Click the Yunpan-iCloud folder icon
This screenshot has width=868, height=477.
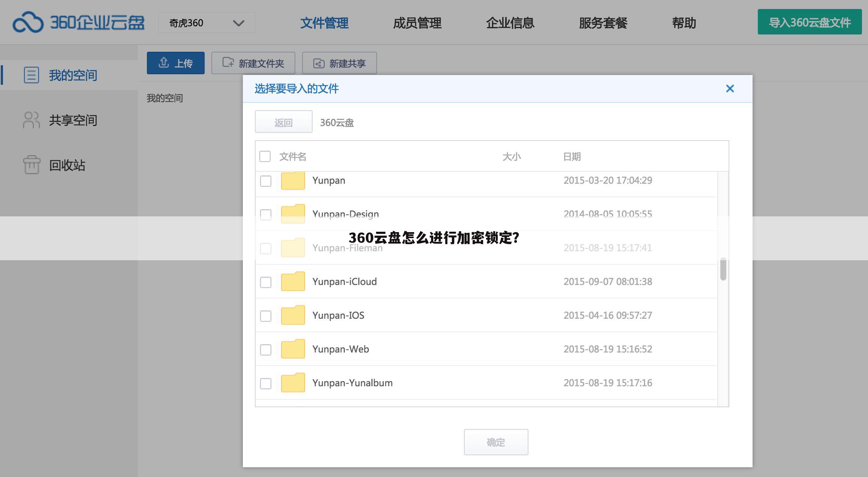(x=293, y=281)
